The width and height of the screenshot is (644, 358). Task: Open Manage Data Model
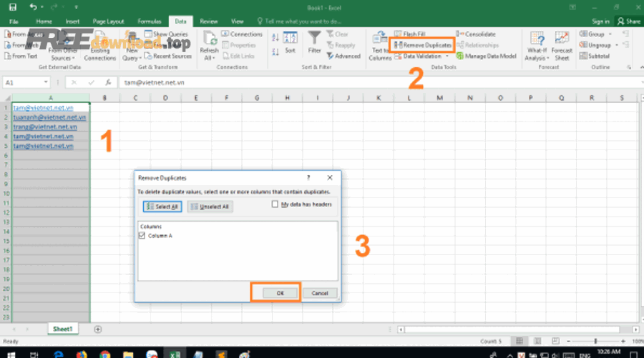pyautogui.click(x=487, y=56)
